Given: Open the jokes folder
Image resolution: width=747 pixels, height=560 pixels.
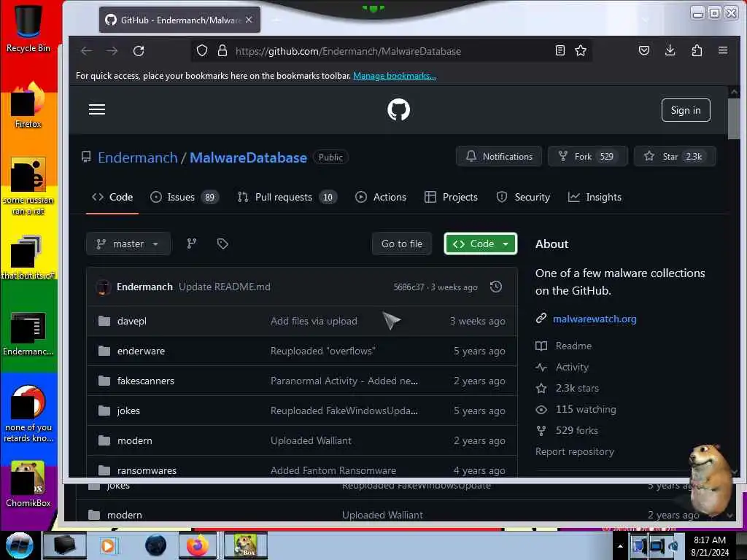Looking at the screenshot, I should tap(128, 411).
